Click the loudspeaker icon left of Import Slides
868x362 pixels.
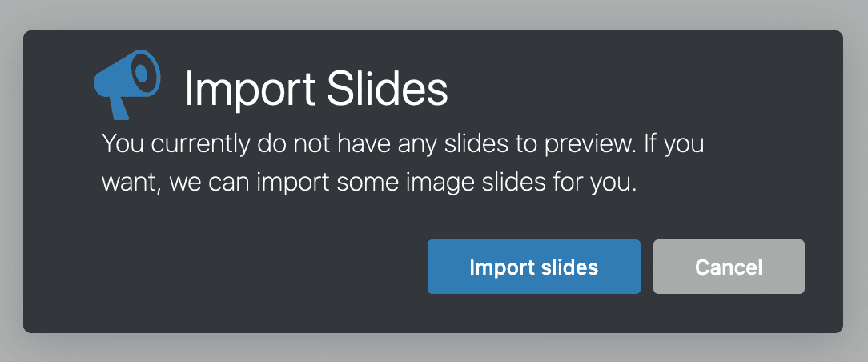[x=127, y=82]
